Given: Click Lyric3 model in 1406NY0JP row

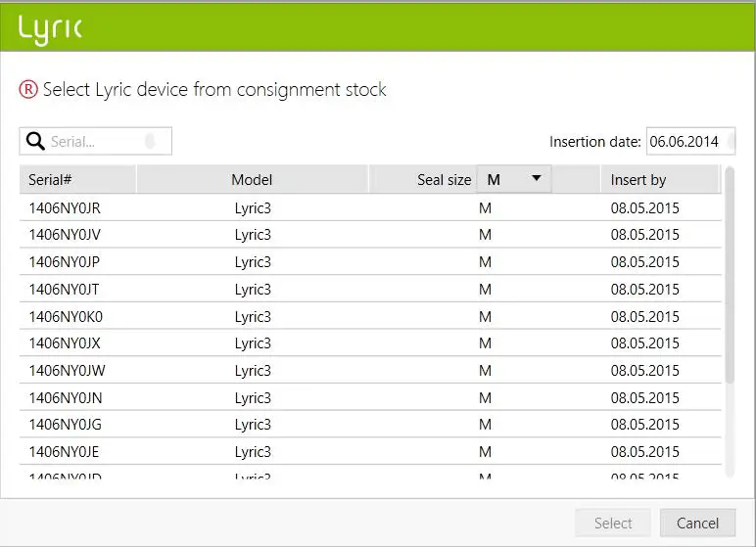Looking at the screenshot, I should tap(253, 262).
